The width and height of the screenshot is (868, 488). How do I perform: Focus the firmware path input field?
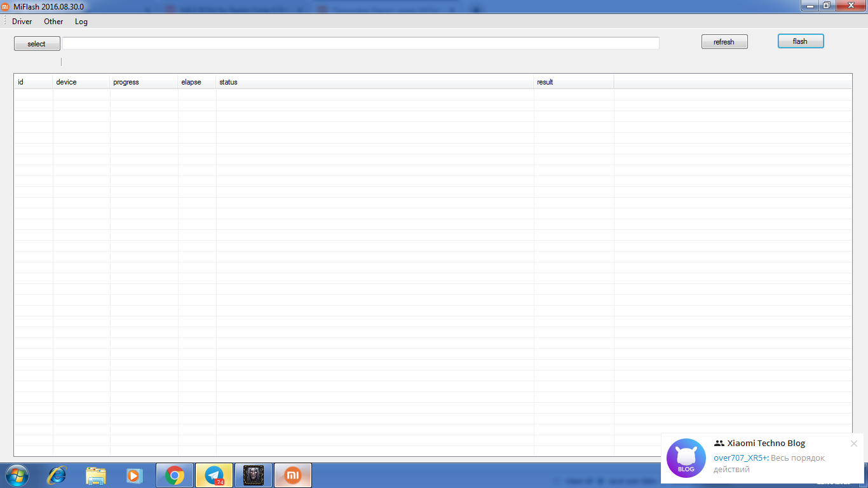(x=361, y=43)
